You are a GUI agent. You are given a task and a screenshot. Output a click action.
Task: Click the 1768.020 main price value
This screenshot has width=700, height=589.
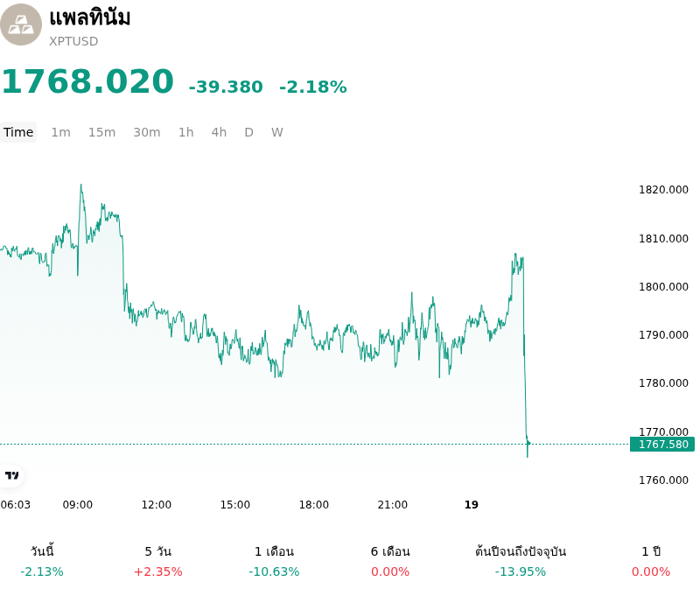pos(87,81)
